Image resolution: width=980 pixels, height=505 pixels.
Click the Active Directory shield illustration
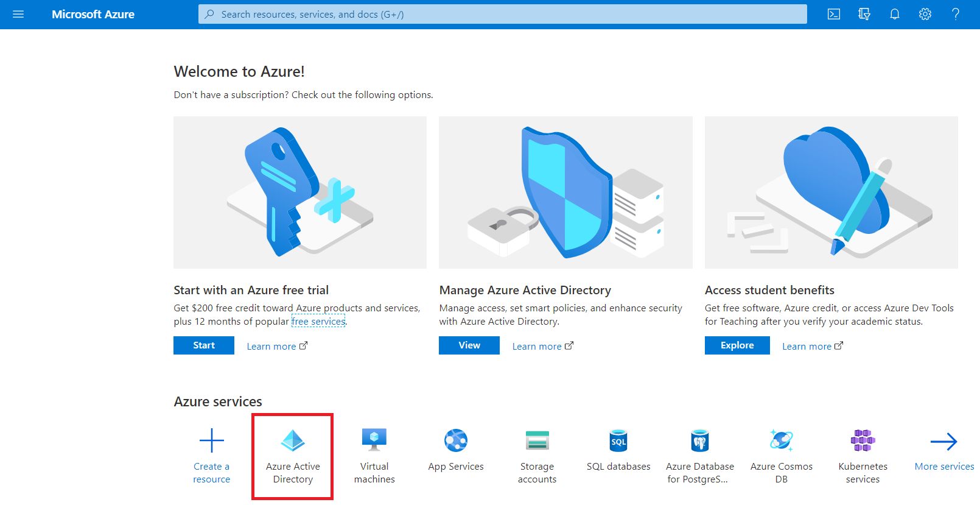565,192
